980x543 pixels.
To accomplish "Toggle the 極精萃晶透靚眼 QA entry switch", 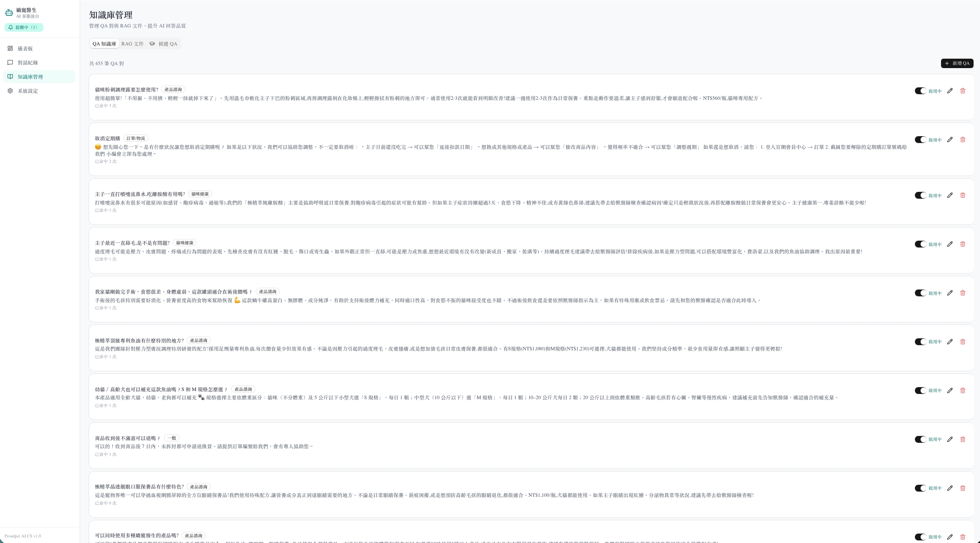I will 920,488.
